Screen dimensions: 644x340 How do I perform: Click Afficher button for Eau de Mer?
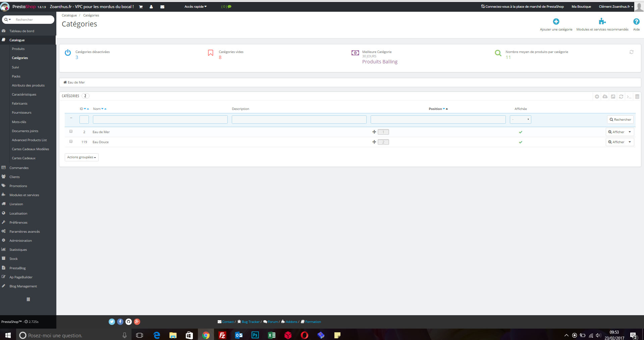[x=616, y=132]
